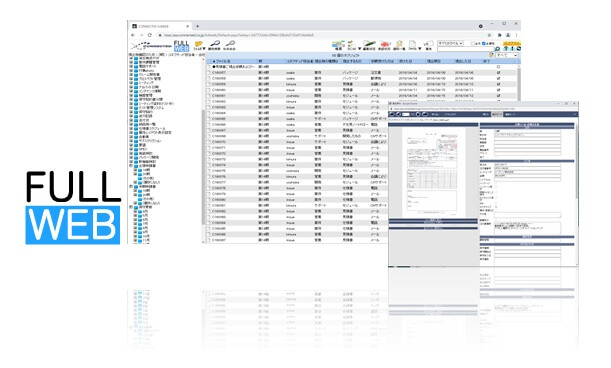Select the first list row starting with ●
611x368 pixels.
tap(362, 67)
